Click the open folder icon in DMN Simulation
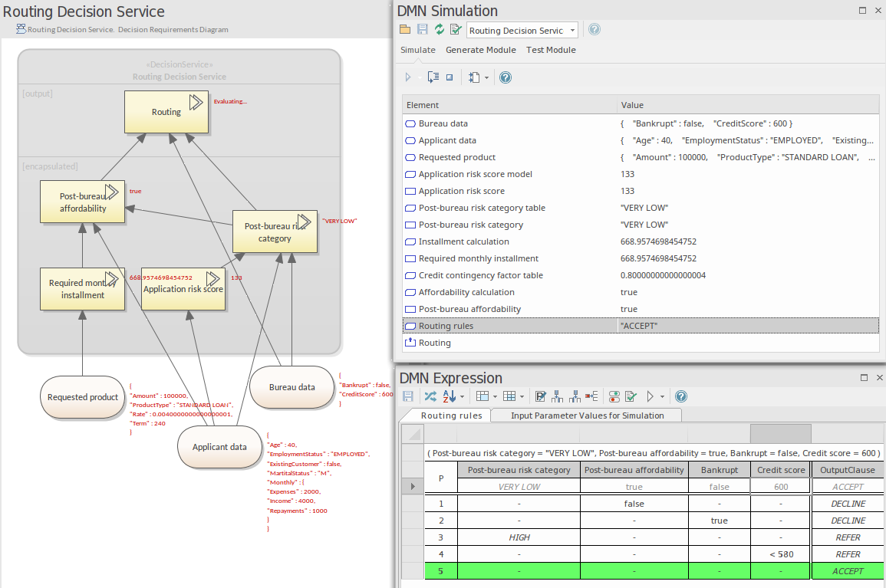 (x=405, y=30)
